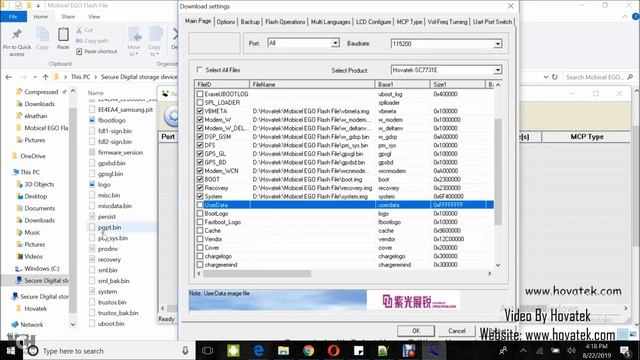Image resolution: width=640 pixels, height=360 pixels.
Task: Open the Select Product dropdown
Action: pos(498,70)
